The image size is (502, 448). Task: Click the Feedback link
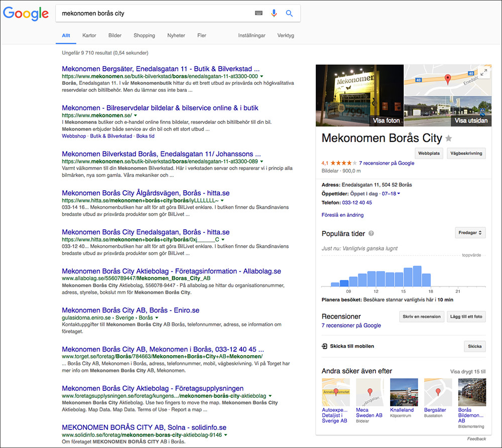pos(476,439)
